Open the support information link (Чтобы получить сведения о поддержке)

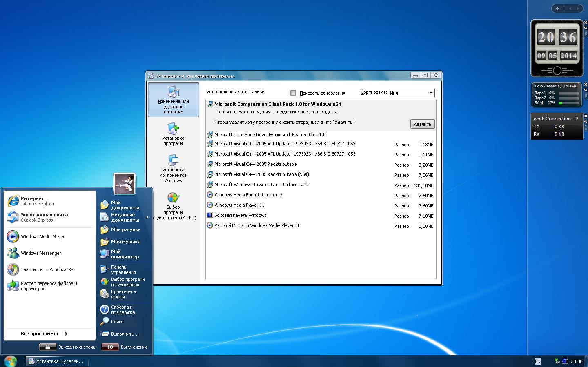point(276,112)
